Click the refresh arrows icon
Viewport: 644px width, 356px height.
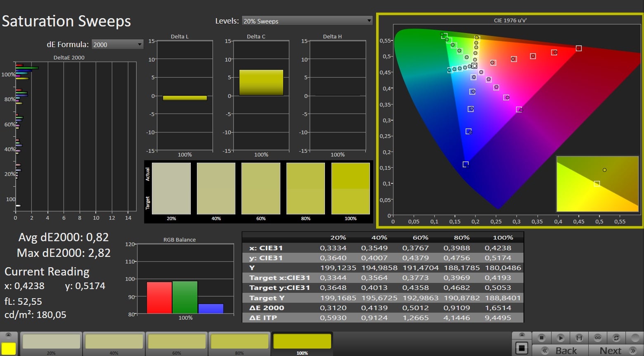(616, 338)
